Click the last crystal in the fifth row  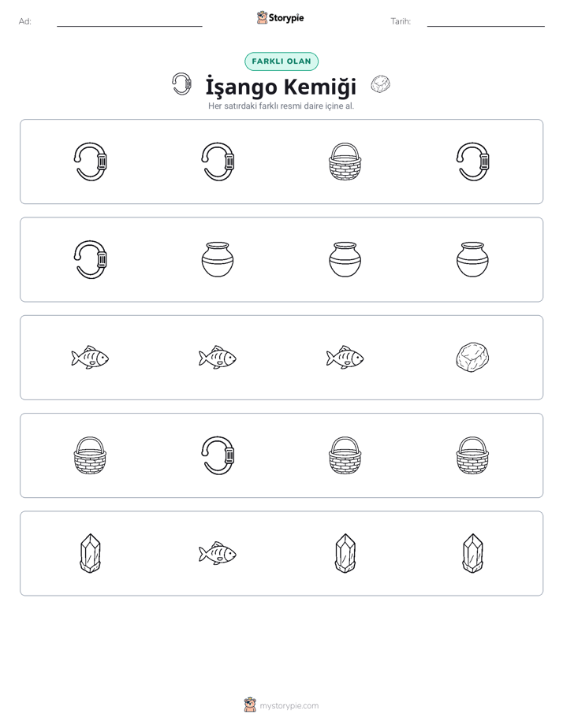(472, 553)
